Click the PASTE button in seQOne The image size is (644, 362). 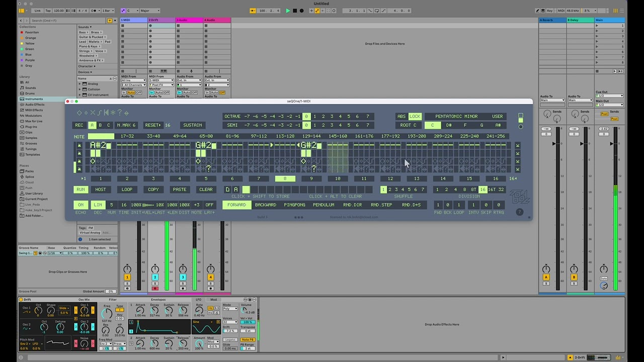coord(180,190)
